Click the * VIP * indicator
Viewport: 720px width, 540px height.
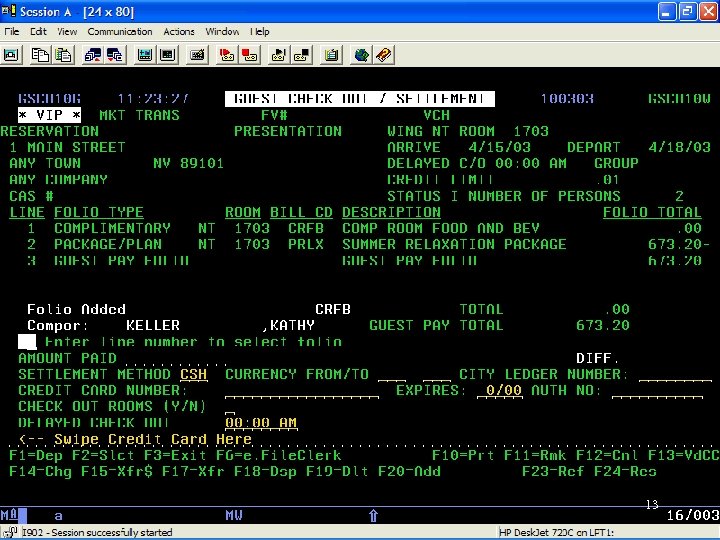(50, 115)
